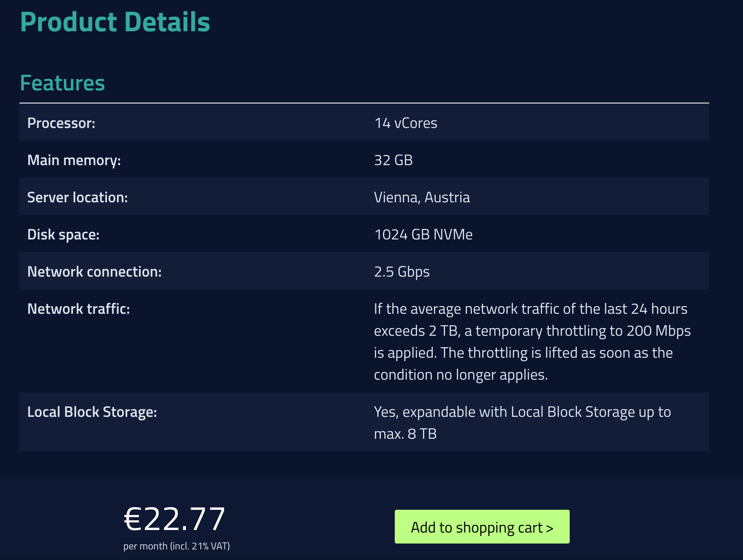Click the expandable Local Block Storage description
Screen dimensions: 743x560
[x=522, y=423]
